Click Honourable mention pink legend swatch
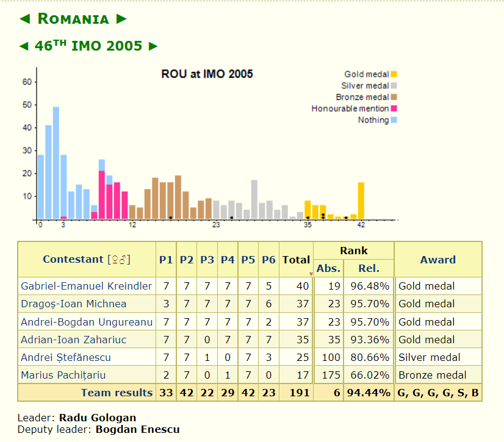The image size is (504, 442). tap(394, 109)
